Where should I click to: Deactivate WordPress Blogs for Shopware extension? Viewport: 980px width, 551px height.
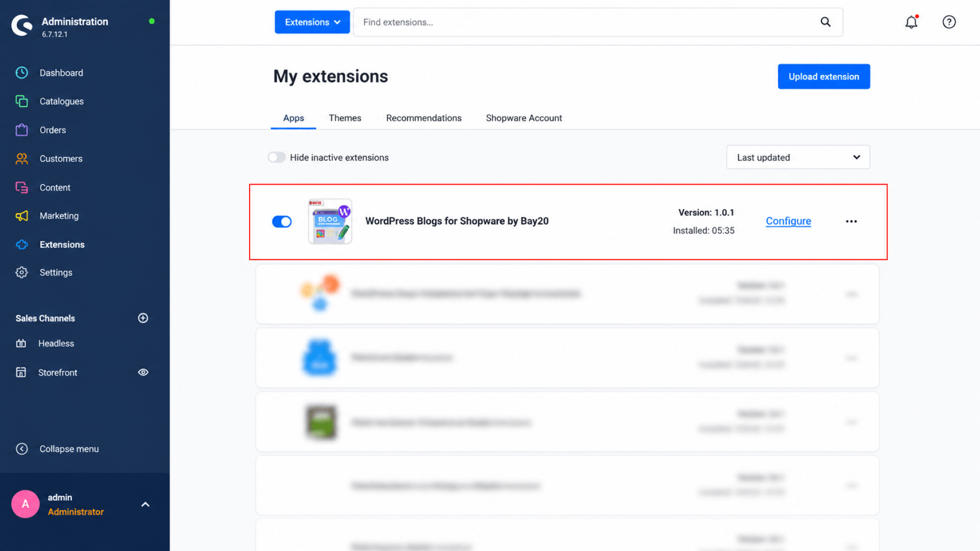tap(282, 221)
